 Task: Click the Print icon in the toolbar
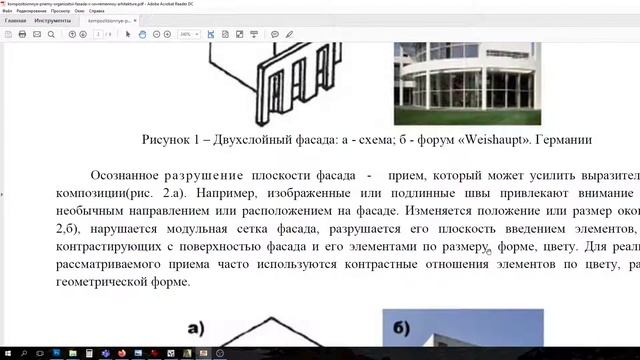22,35
